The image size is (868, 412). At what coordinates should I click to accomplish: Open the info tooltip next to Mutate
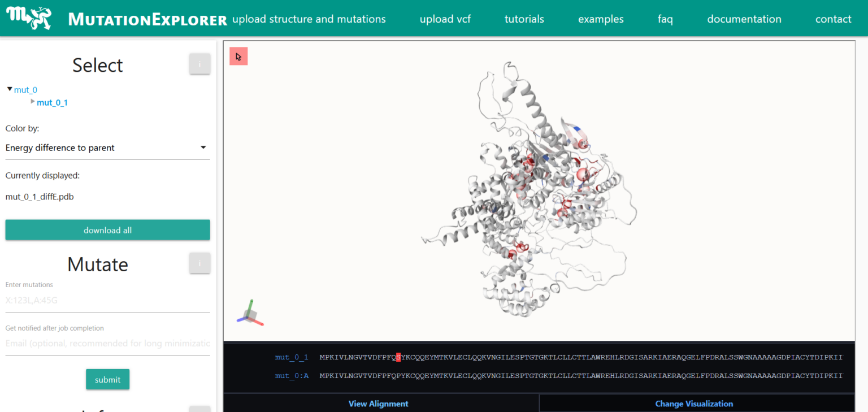pos(199,263)
